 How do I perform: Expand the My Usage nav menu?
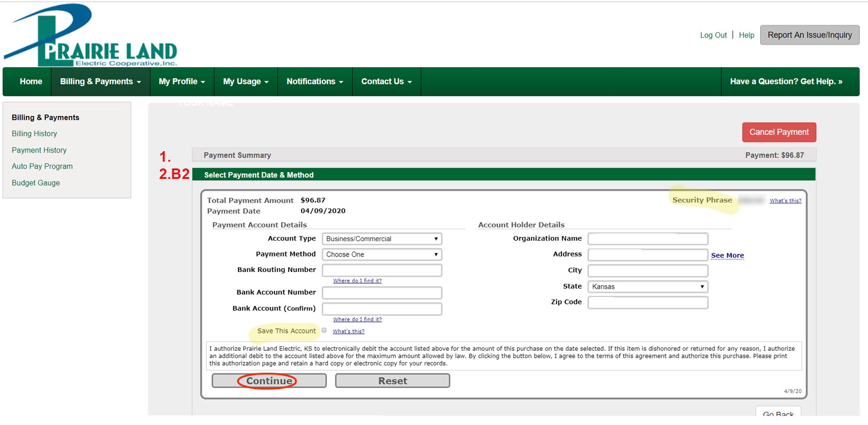[246, 82]
